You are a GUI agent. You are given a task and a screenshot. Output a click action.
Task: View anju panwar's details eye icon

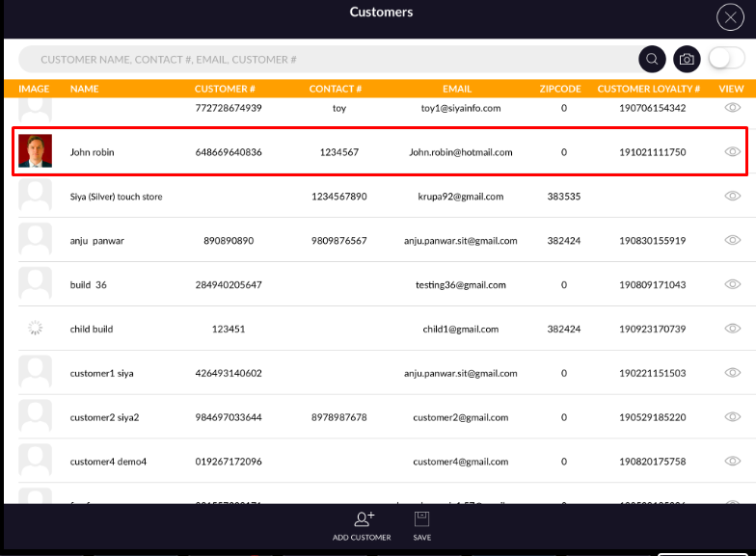click(x=732, y=241)
